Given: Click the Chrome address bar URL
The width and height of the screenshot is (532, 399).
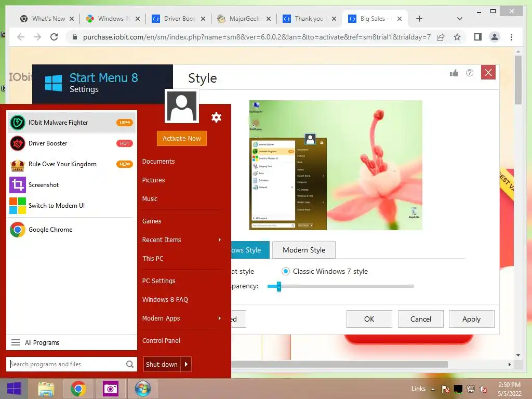Looking at the screenshot, I should tap(257, 37).
